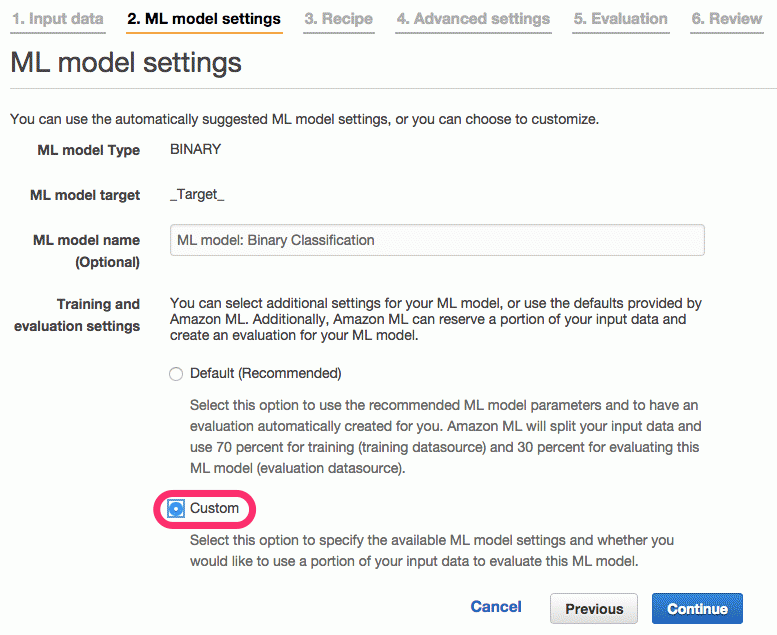The image size is (777, 635).
Task: Proceed with the blue Continue button
Action: (697, 609)
